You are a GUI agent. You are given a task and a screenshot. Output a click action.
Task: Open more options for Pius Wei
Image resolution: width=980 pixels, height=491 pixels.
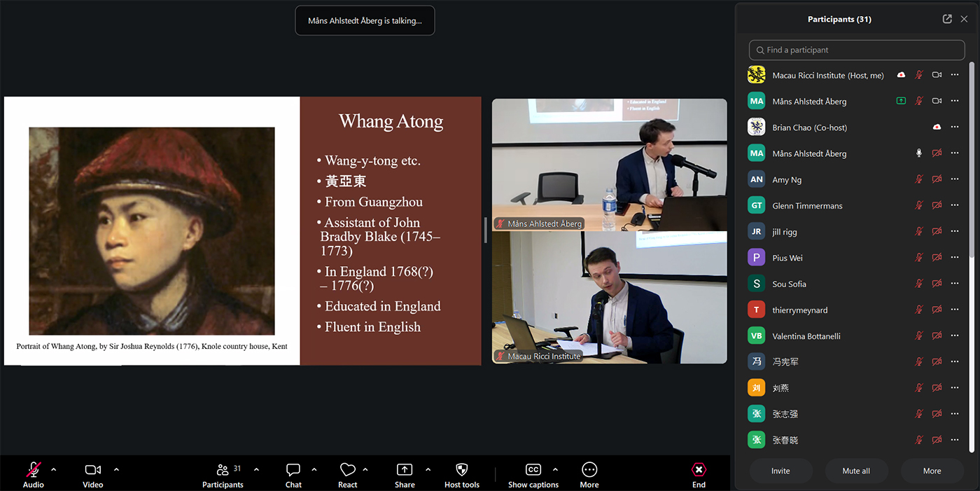coord(955,258)
